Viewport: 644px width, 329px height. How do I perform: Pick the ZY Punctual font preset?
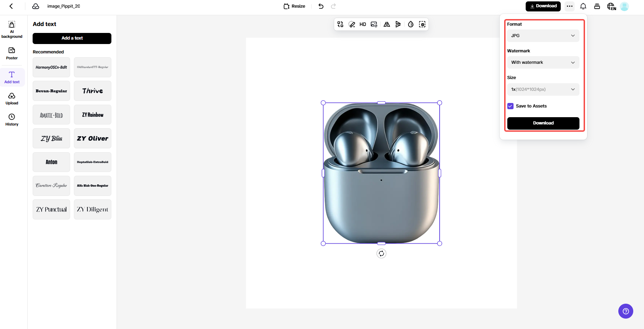[51, 209]
